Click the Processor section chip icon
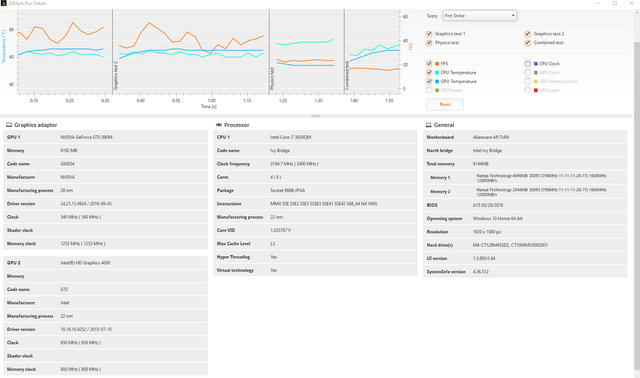The image size is (640, 378). [219, 125]
